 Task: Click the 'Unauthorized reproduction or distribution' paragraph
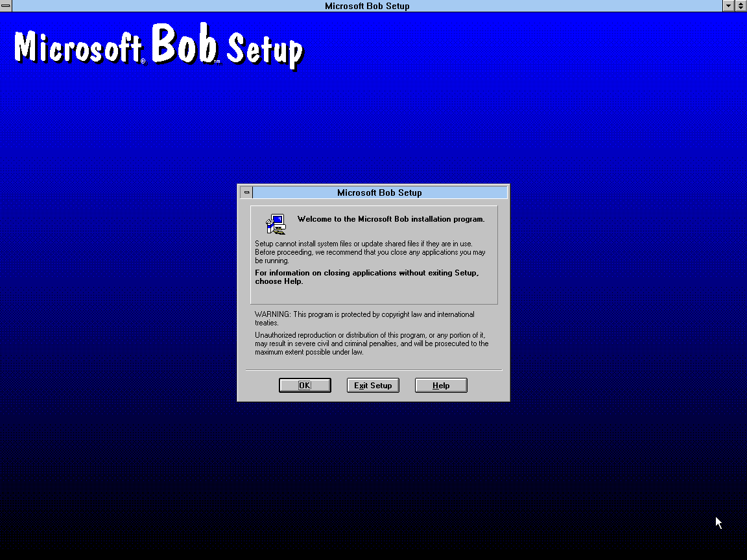pyautogui.click(x=372, y=344)
